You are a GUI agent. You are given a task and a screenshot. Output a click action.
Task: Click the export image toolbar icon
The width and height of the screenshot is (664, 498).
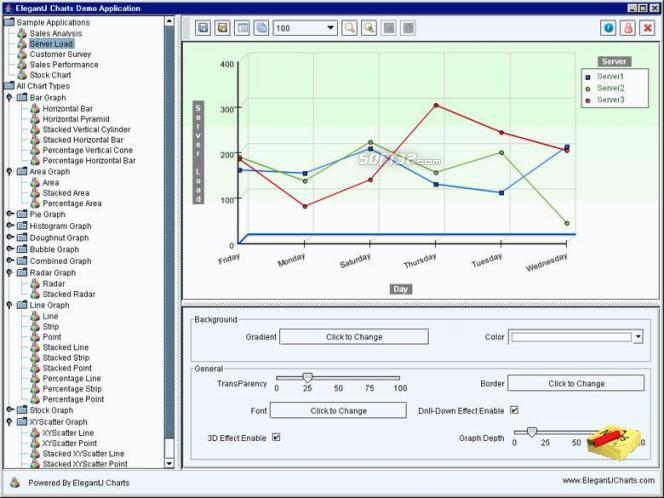222,28
